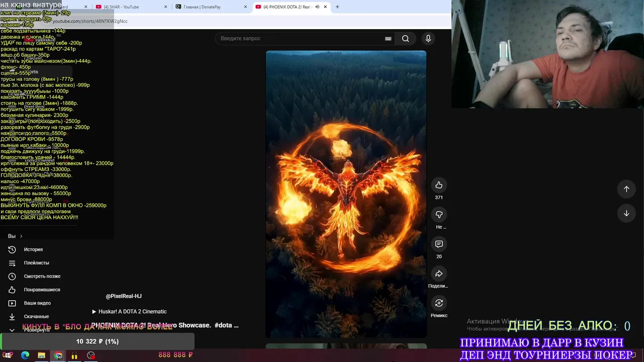Click the Скачанные download arrow icon
Image resolution: width=644 pixels, height=362 pixels.
coord(12,316)
